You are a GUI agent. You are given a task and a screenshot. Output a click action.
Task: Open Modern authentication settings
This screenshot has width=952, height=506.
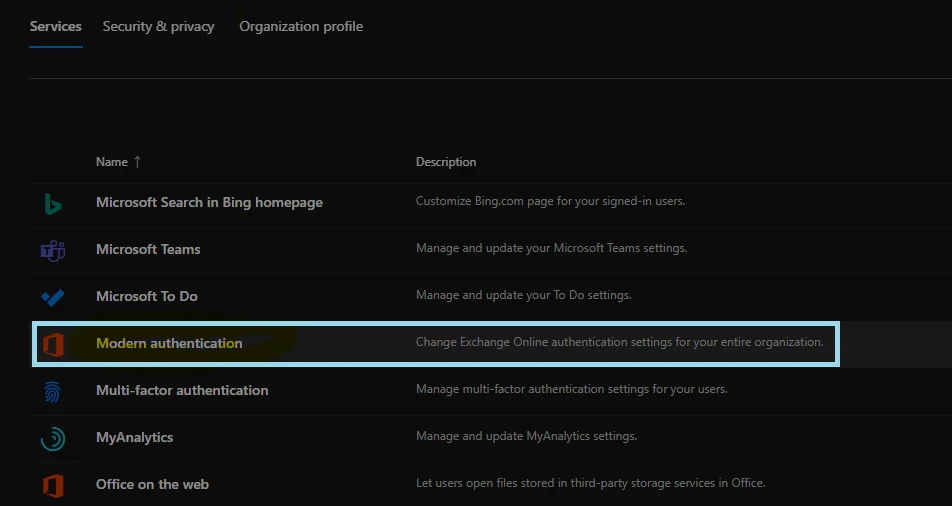coord(169,343)
